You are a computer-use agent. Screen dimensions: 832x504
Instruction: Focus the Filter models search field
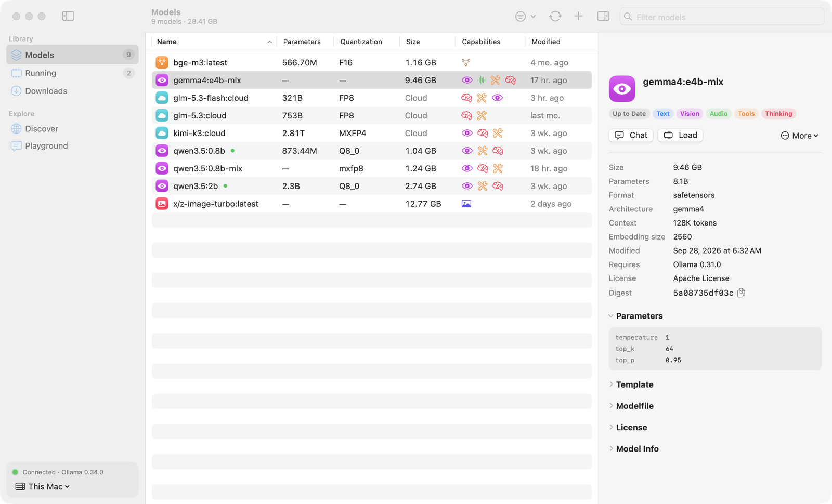tap(722, 17)
